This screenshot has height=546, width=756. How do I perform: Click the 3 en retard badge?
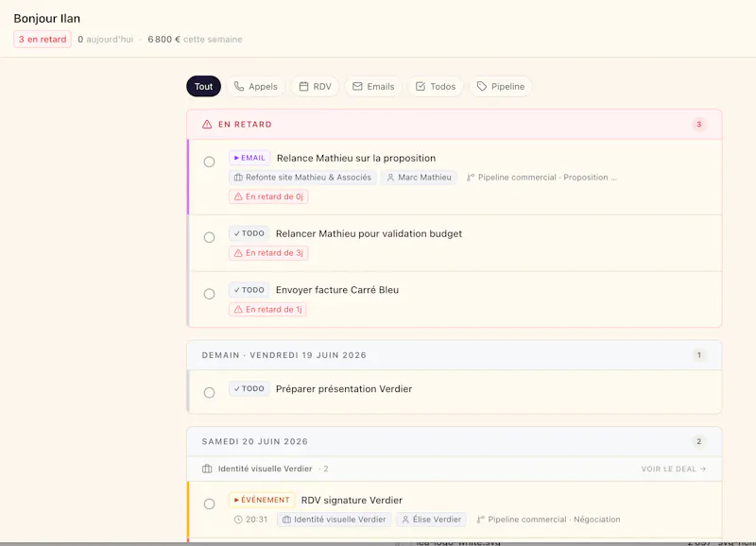tap(43, 39)
